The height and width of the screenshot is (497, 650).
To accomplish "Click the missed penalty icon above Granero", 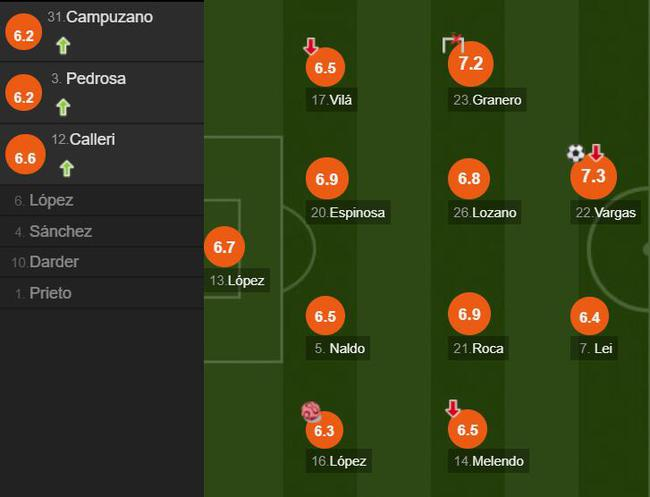I will coord(453,43).
